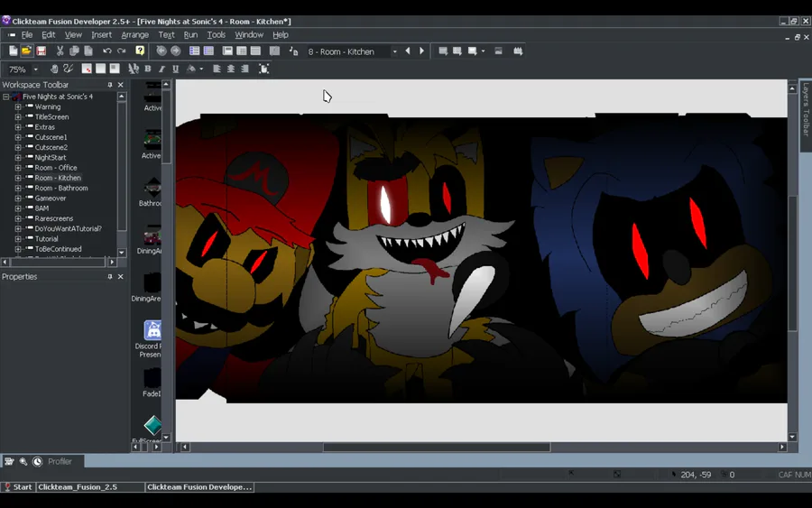Screen dimensions: 812x508
Task: Open the Arrange menu
Action: pos(134,34)
